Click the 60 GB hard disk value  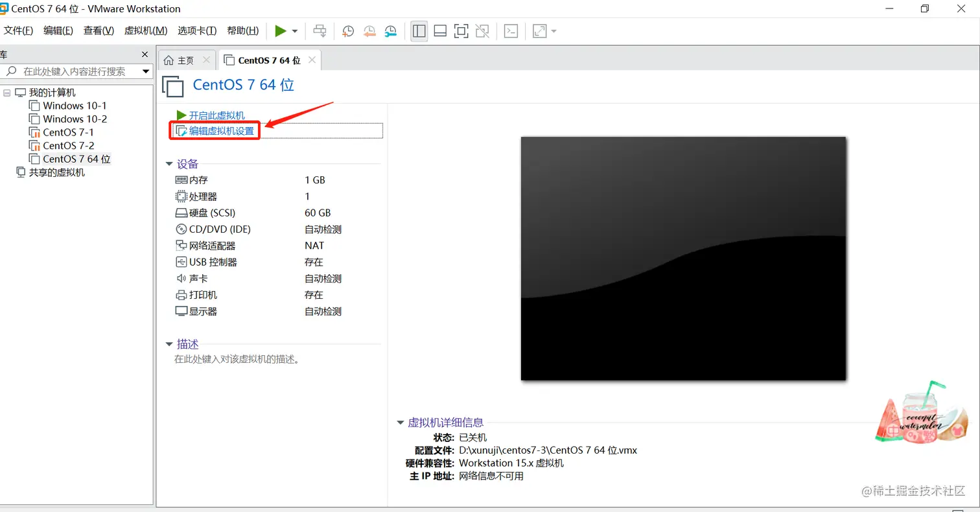tap(318, 213)
